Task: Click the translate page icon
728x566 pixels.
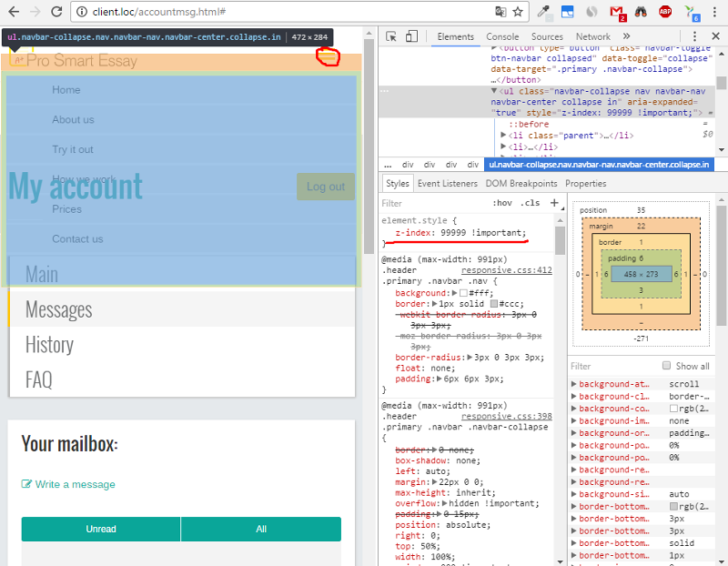Action: 500,12
